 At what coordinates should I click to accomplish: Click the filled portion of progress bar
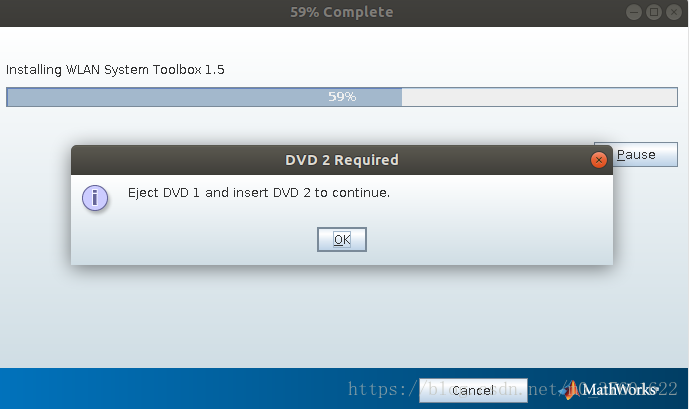click(x=204, y=97)
